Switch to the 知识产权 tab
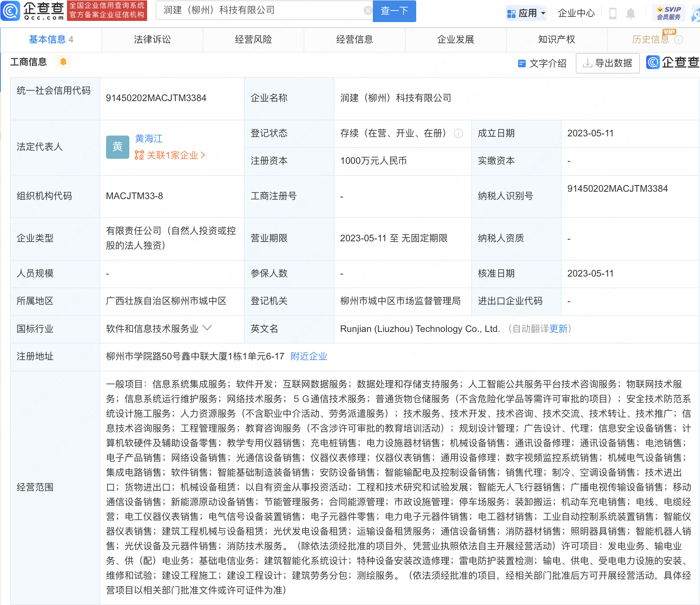 [556, 40]
